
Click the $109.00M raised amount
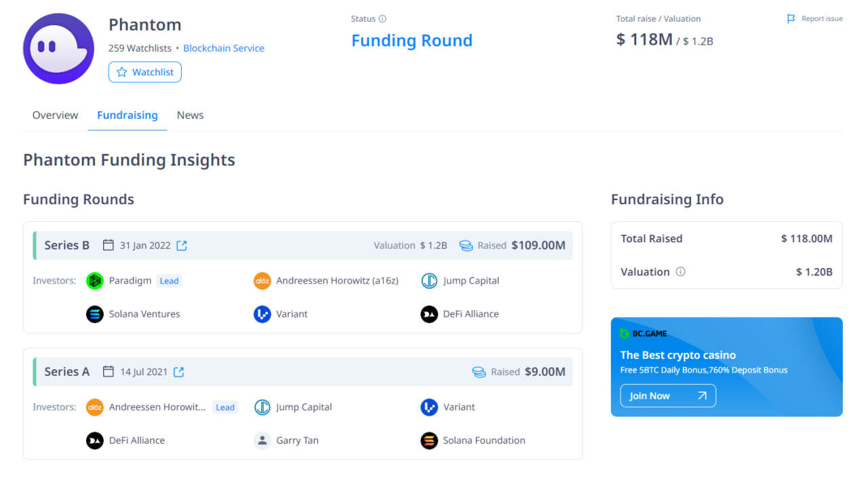click(538, 246)
